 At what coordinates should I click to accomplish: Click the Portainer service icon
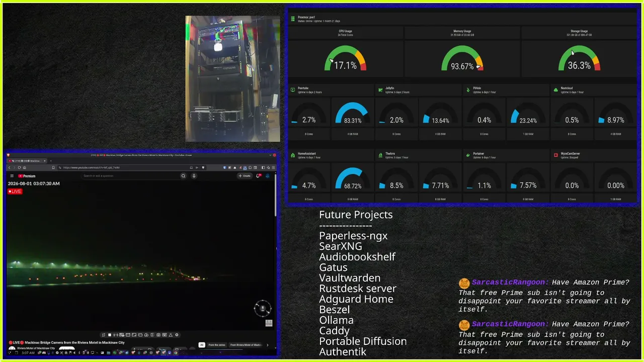(x=468, y=155)
